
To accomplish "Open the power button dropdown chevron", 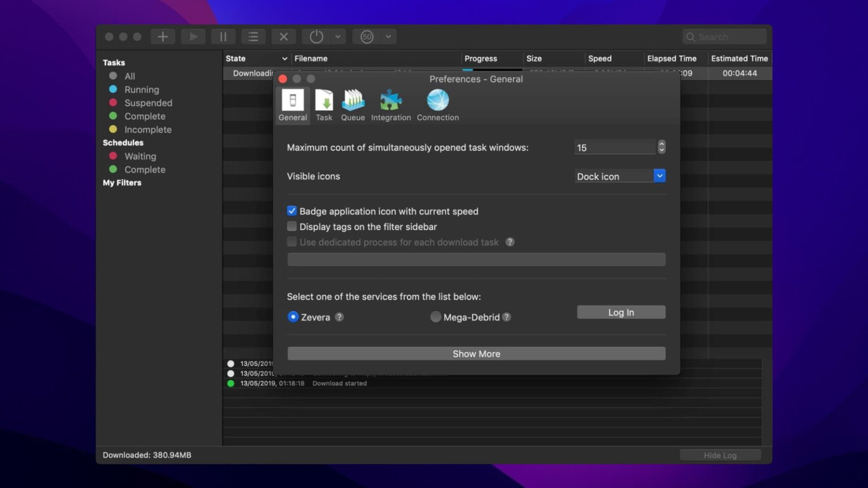I will [338, 36].
